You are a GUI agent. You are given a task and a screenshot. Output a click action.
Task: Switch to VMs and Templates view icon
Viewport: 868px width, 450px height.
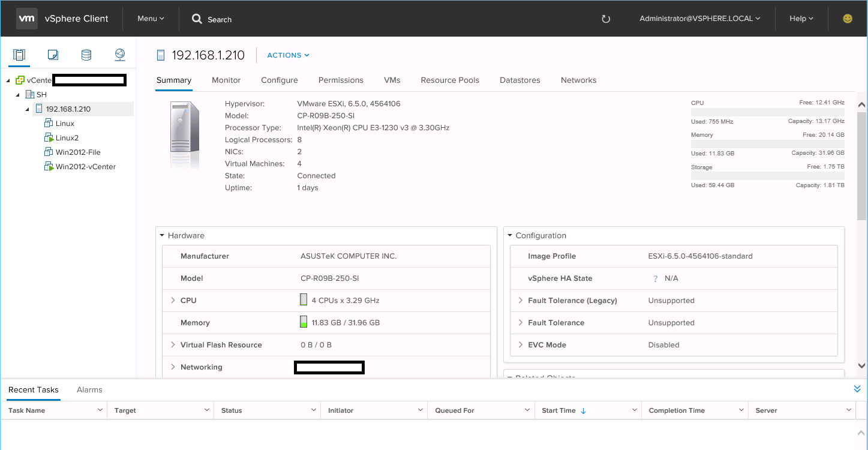(x=53, y=55)
